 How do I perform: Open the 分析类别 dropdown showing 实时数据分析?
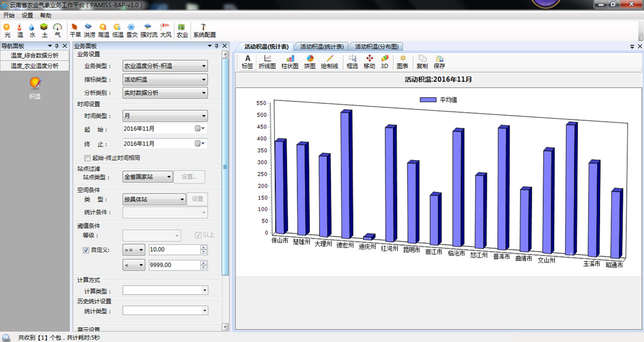click(x=165, y=93)
